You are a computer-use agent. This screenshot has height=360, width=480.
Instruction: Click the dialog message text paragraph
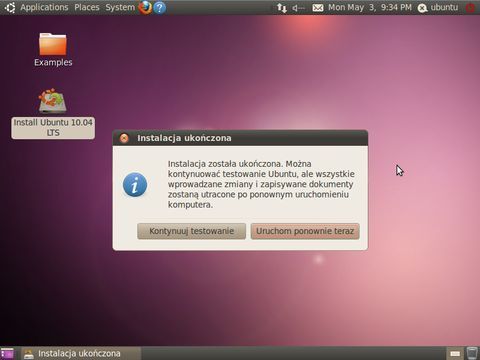point(261,184)
